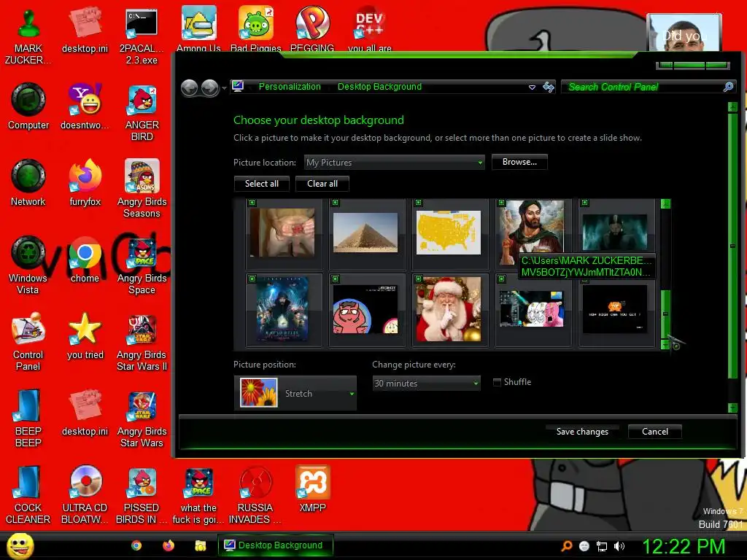The image size is (747, 560).
Task: Click the refresh arrows next to address bar
Action: [549, 87]
